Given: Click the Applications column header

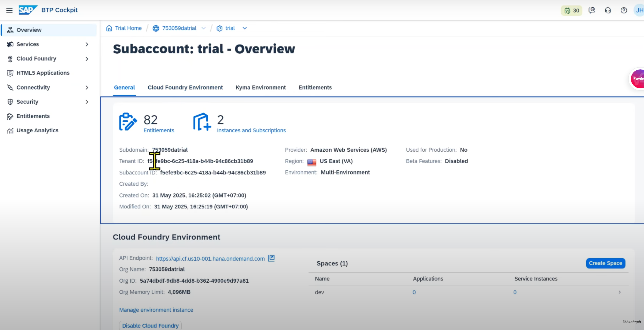Looking at the screenshot, I should pos(428,279).
